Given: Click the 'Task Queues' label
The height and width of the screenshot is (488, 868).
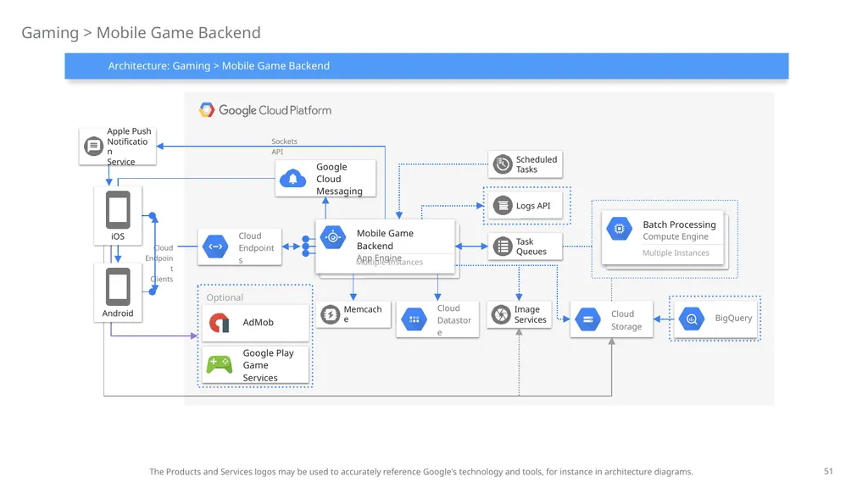Looking at the screenshot, I should 531,247.
